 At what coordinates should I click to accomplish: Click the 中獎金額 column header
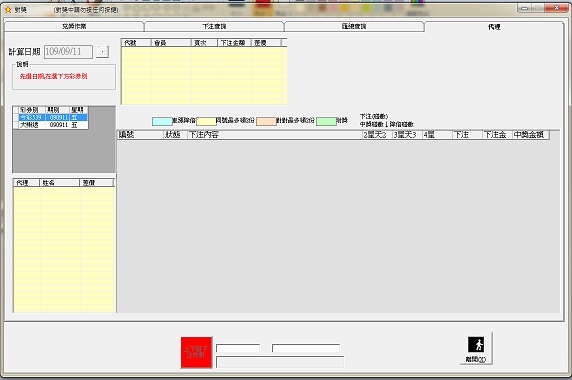(530, 135)
